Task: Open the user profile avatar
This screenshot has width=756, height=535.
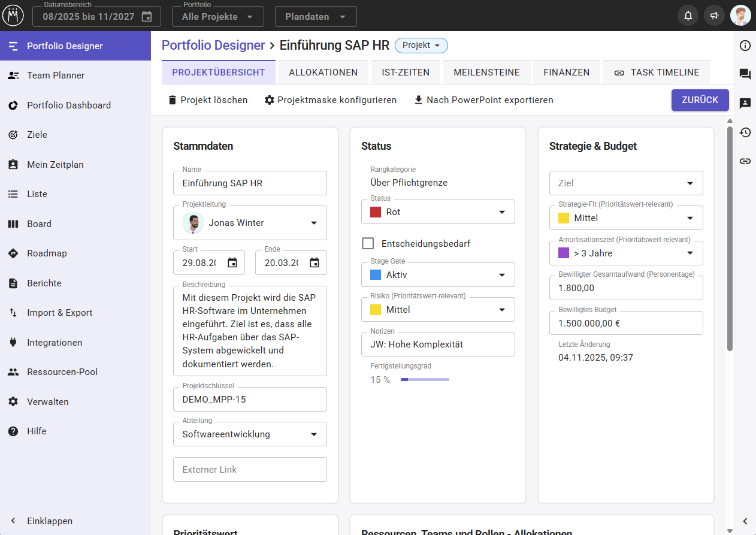Action: coord(740,16)
